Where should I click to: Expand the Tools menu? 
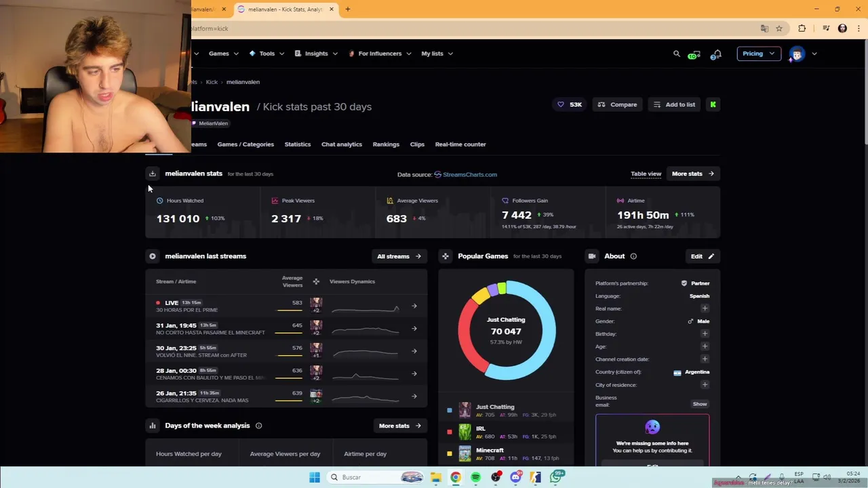(x=267, y=54)
